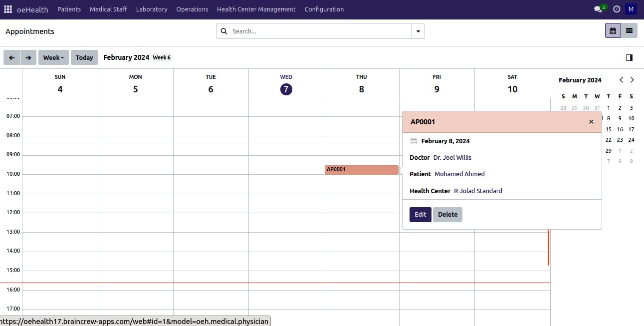Click the Week 6 label

[x=162, y=57]
